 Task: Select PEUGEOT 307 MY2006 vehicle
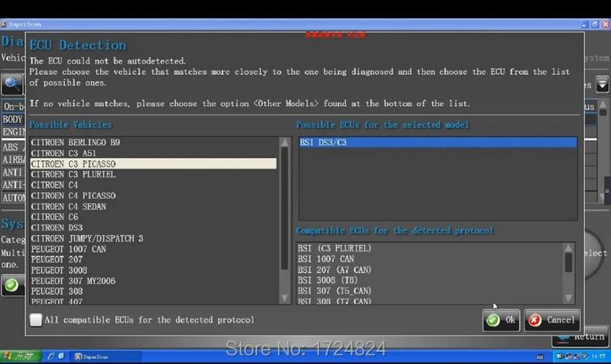tap(154, 281)
